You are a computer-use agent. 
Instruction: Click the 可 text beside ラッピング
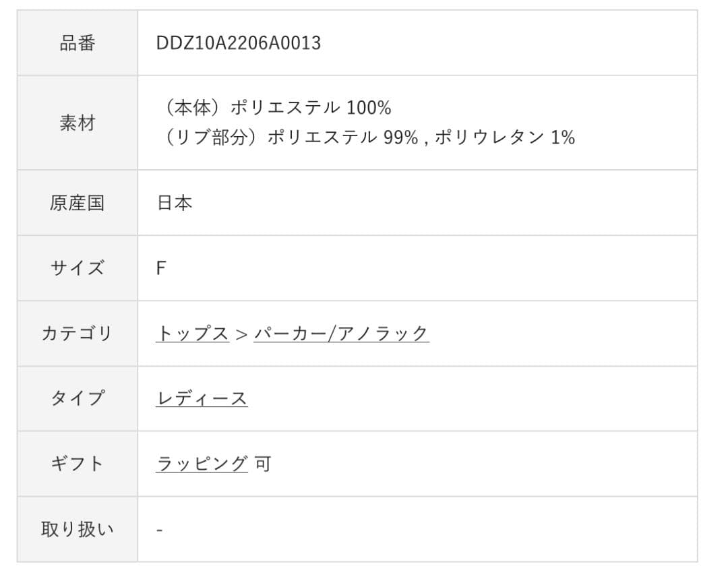tap(263, 462)
